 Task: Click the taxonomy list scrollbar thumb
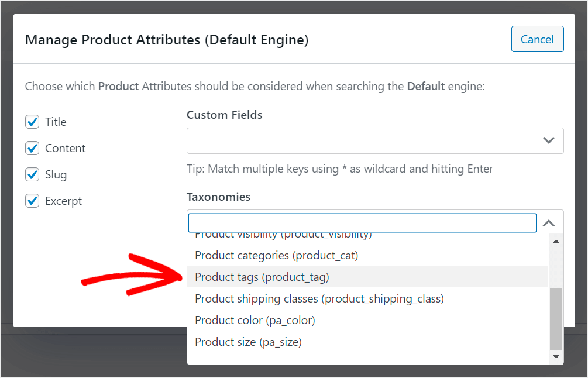[x=556, y=319]
